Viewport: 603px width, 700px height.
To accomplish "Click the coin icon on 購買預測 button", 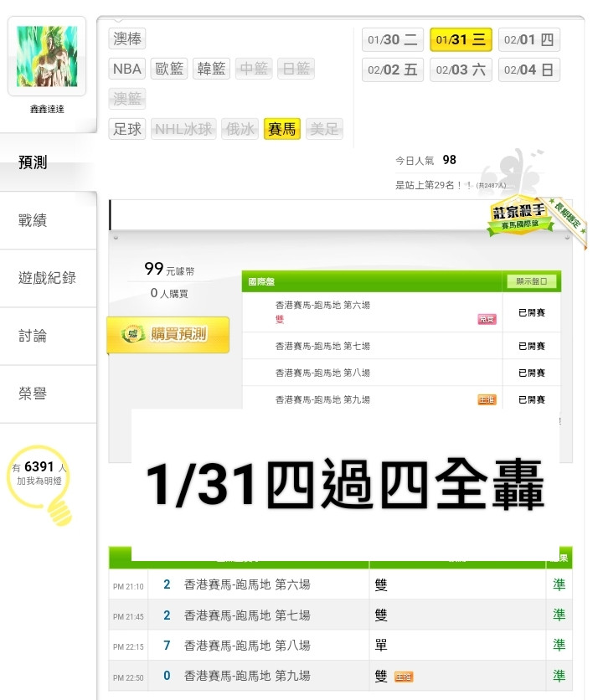I will point(132,334).
